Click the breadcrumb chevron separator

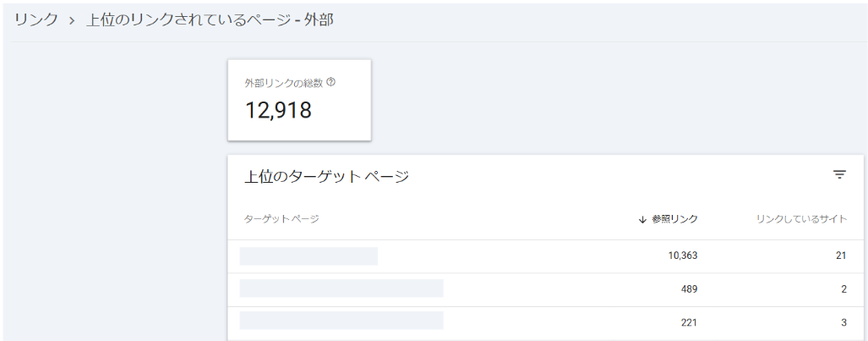[x=73, y=20]
